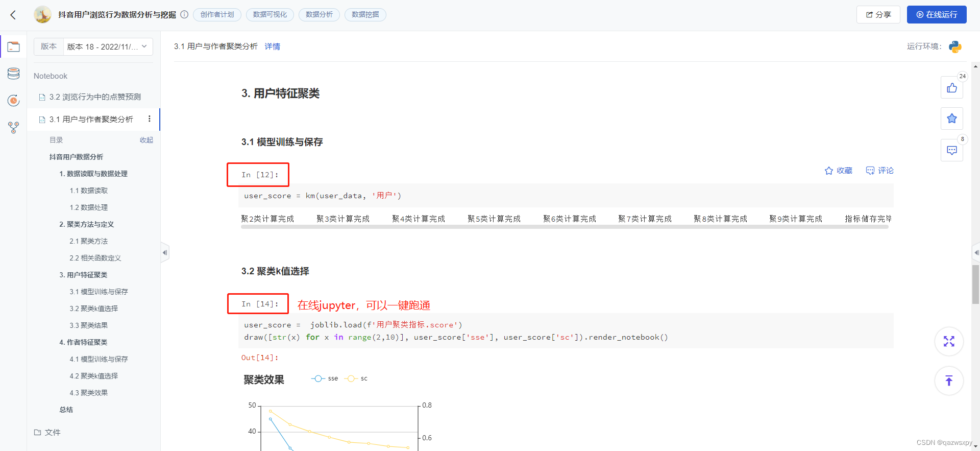This screenshot has height=451, width=980.
Task: Open notebook 3.2 浏览行为中的点赞预测
Action: coord(95,97)
